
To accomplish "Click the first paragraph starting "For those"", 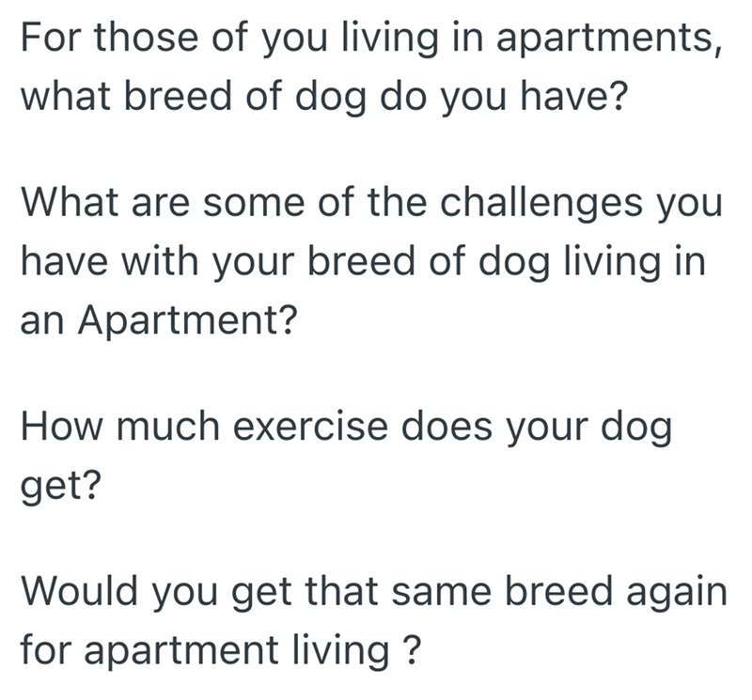I will click(370, 67).
